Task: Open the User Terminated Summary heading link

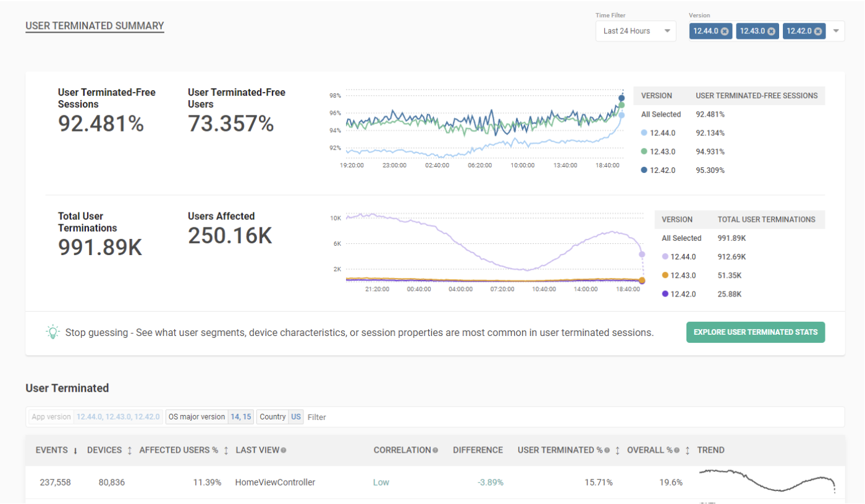Action: coord(95,26)
